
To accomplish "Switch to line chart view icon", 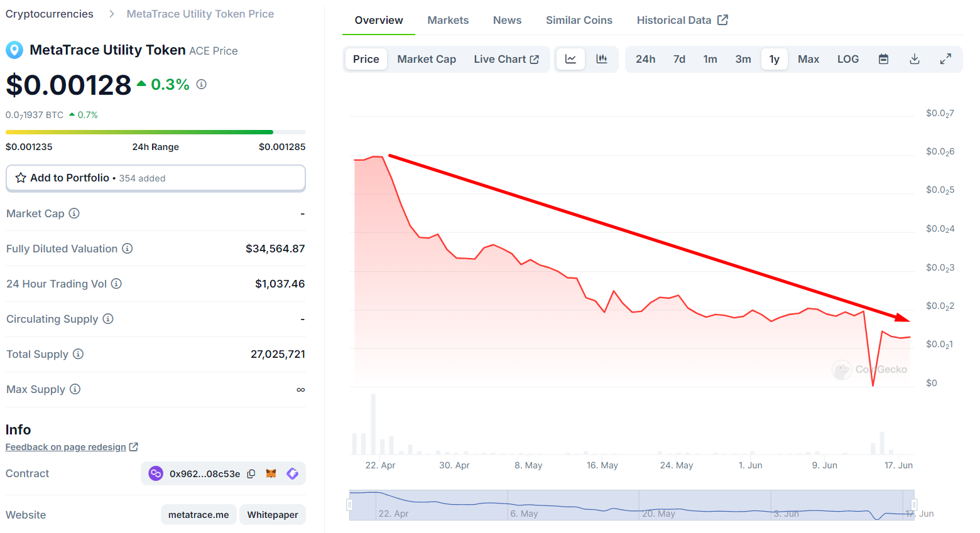I will pyautogui.click(x=570, y=59).
